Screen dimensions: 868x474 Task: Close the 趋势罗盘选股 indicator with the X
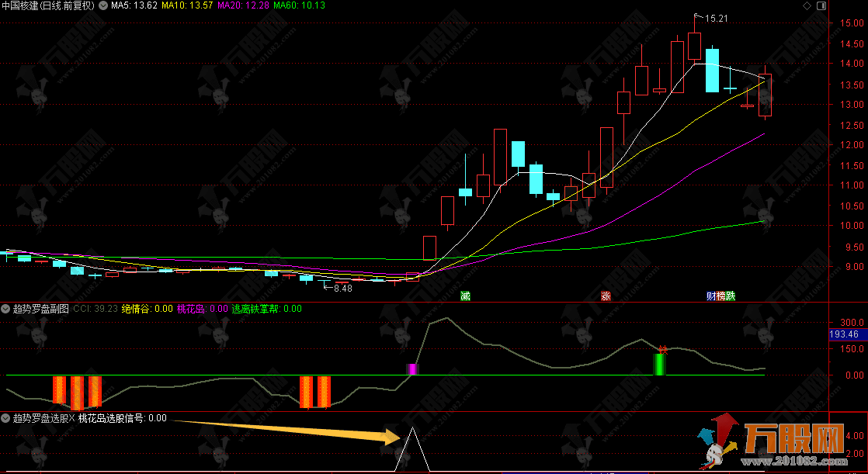(x=72, y=418)
